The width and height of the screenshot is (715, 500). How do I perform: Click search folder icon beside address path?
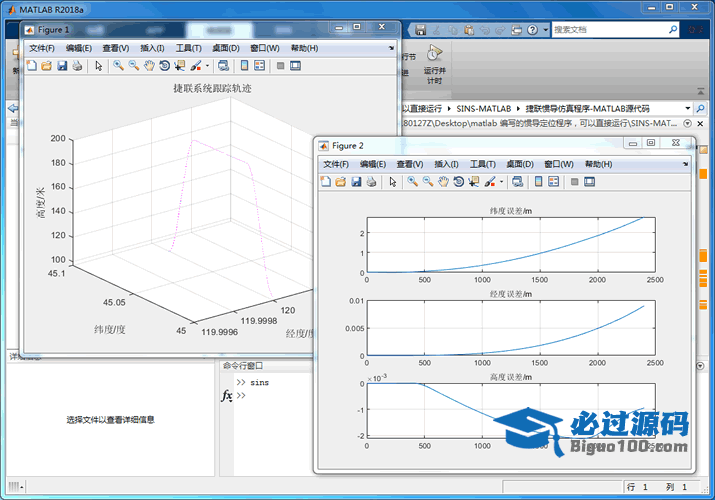pos(700,108)
